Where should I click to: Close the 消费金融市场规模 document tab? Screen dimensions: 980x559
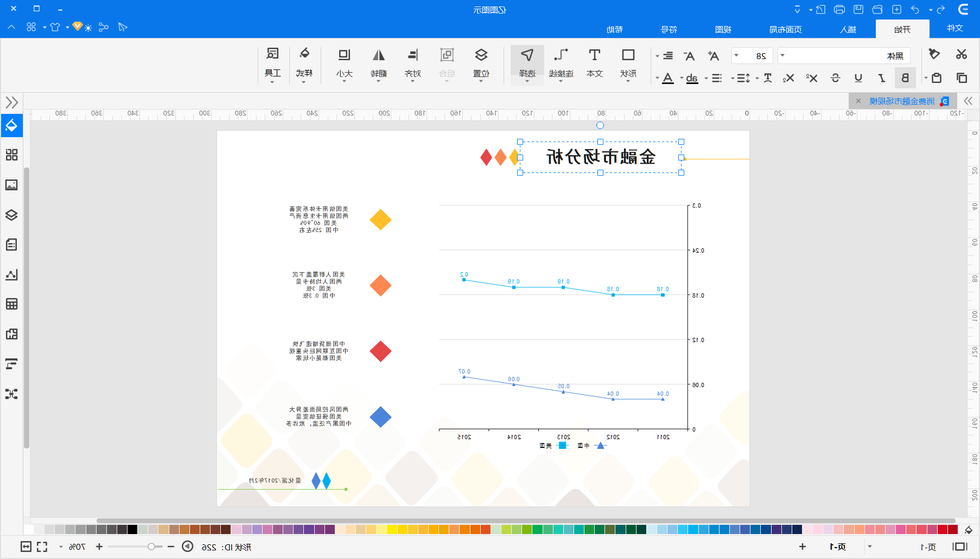coord(858,101)
